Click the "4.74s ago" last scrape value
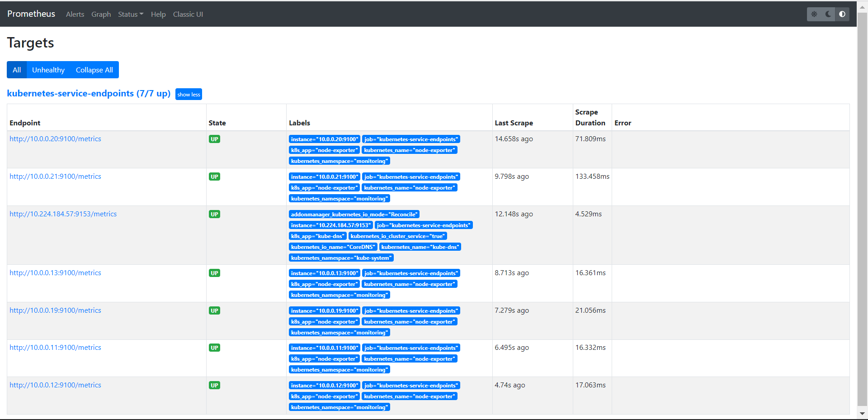Viewport: 868px width, 420px height. pos(510,385)
